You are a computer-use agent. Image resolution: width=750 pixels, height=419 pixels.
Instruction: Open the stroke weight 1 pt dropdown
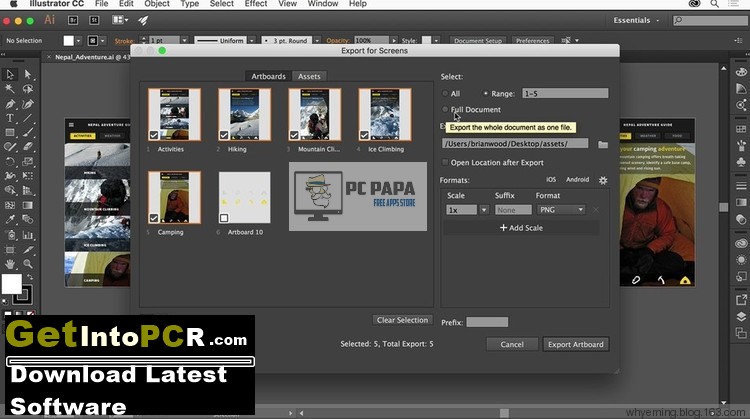click(x=184, y=41)
